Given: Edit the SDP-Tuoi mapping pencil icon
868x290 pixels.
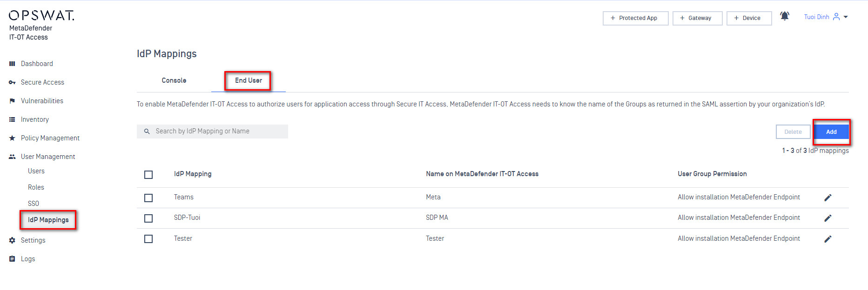Looking at the screenshot, I should pos(828,218).
